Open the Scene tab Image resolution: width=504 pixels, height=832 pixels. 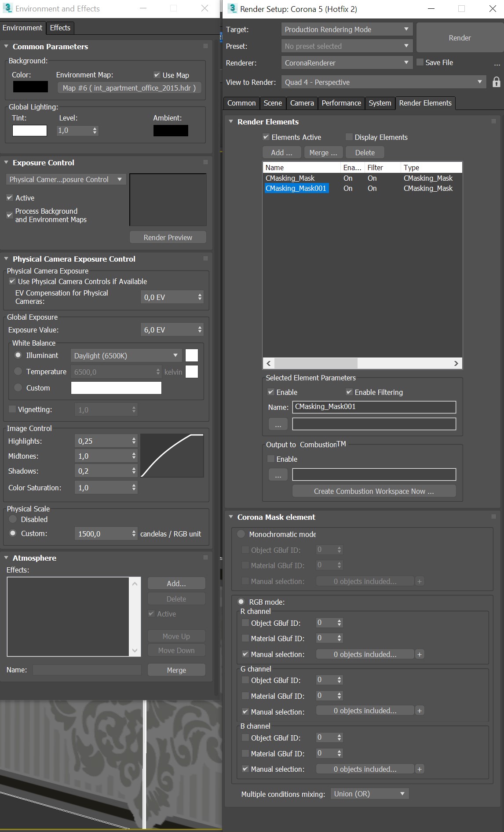(273, 103)
